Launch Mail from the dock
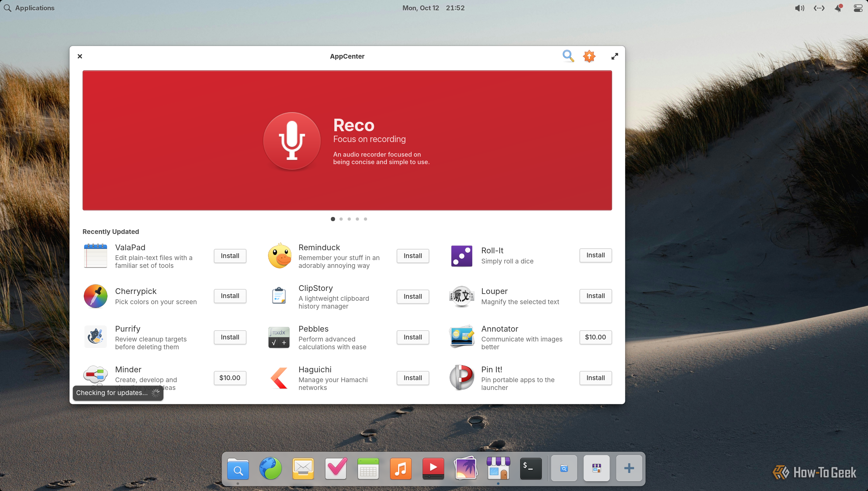The image size is (868, 491). point(303,469)
